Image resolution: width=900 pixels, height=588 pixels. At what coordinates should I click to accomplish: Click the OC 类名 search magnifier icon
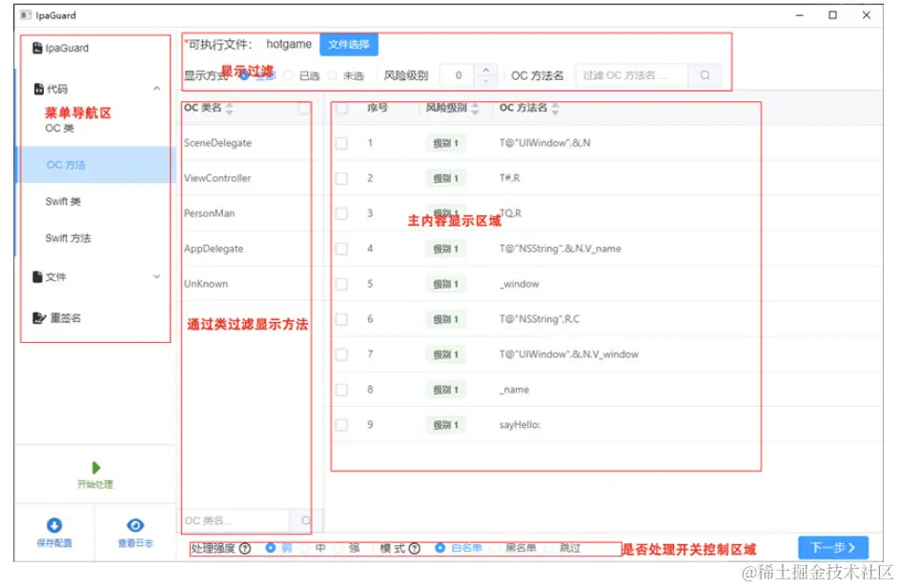pyautogui.click(x=306, y=520)
